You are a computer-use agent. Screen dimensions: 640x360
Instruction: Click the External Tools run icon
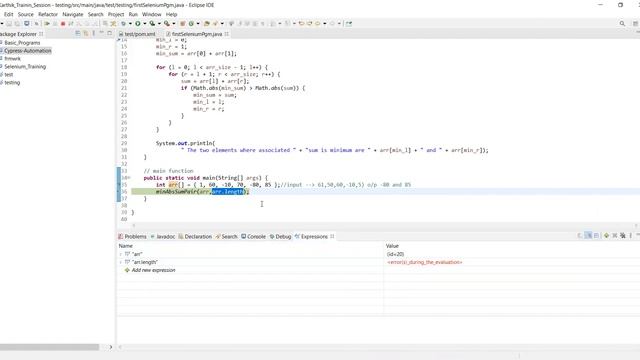[x=167, y=24]
